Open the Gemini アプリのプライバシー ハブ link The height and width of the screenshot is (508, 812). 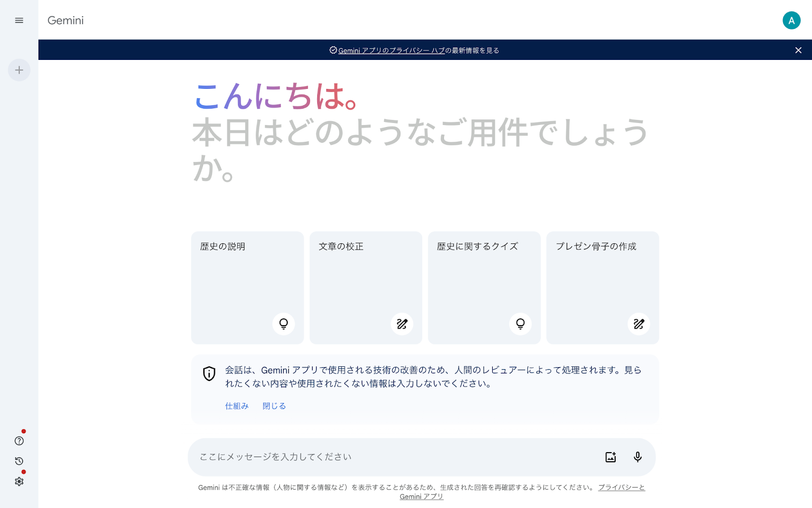(391, 50)
